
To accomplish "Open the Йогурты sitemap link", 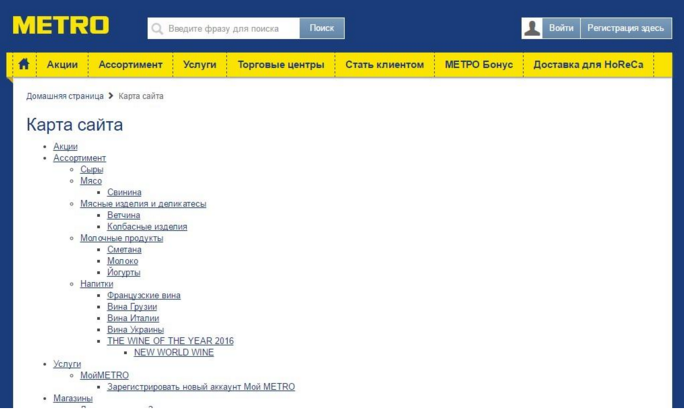I will pyautogui.click(x=124, y=272).
